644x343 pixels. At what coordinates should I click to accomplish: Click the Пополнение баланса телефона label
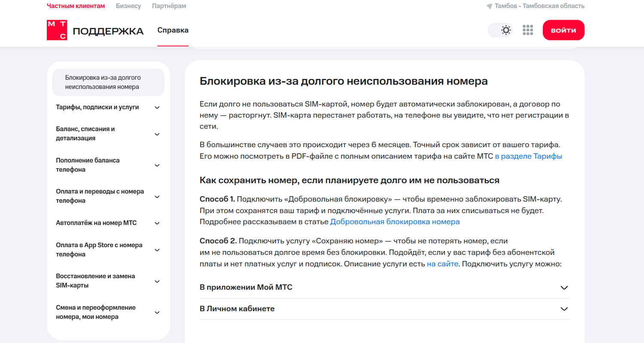[88, 165]
